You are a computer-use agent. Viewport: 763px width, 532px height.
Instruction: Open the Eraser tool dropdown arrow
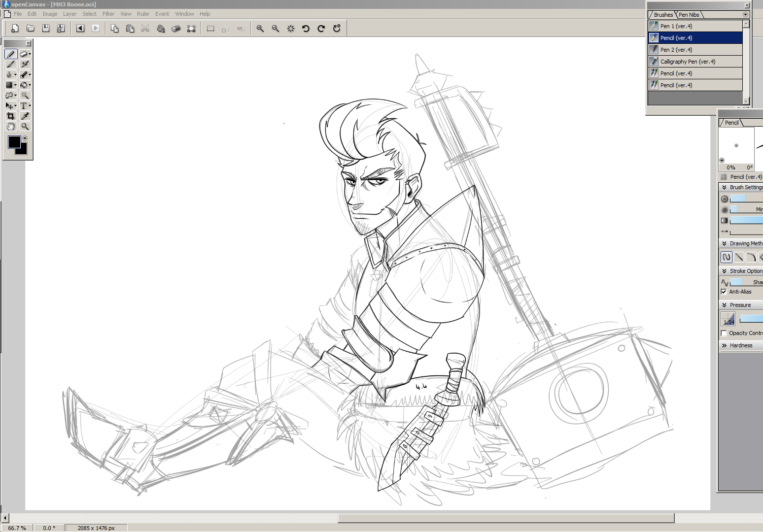[30, 54]
